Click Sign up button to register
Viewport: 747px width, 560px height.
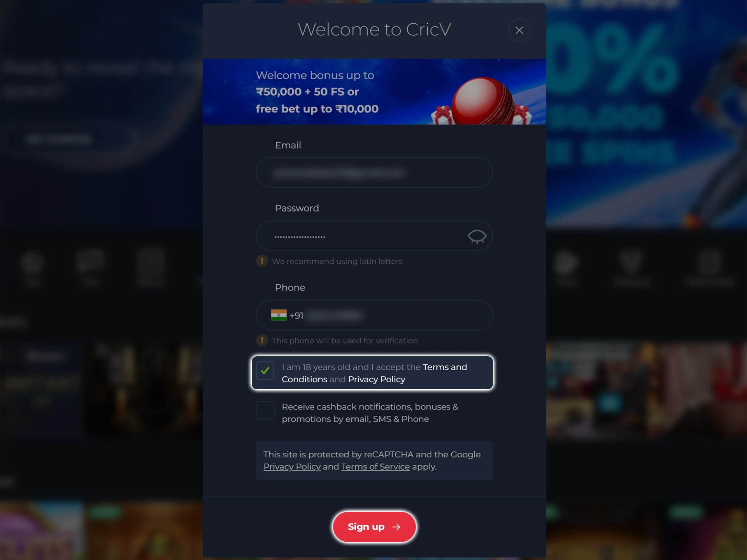(x=374, y=527)
